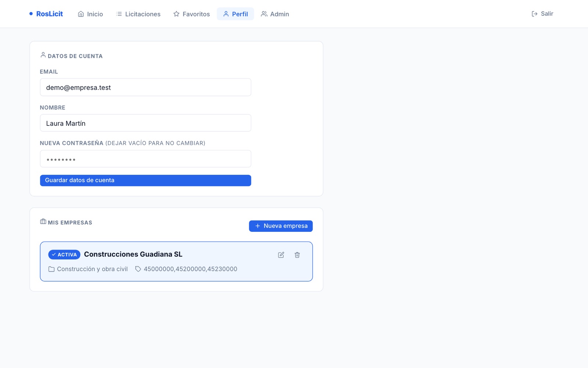
Task: Click the 'Mis Empresas' section heading
Action: pos(70,223)
